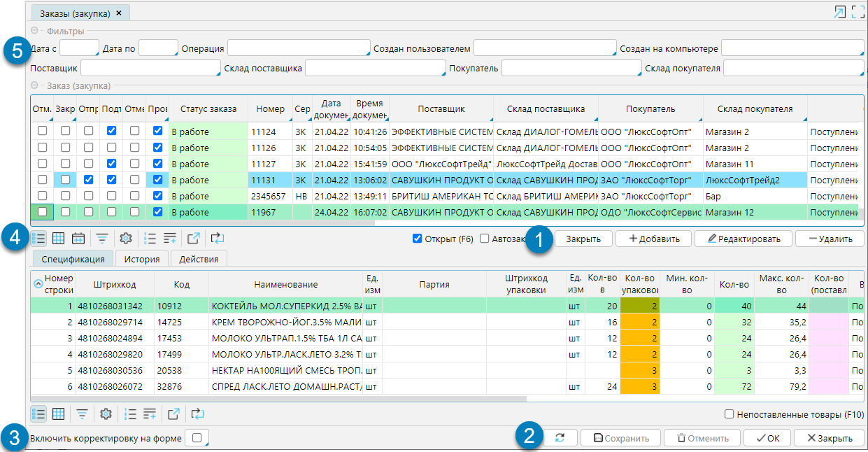Collapse the Заказ (закупка) section

pos(35,85)
